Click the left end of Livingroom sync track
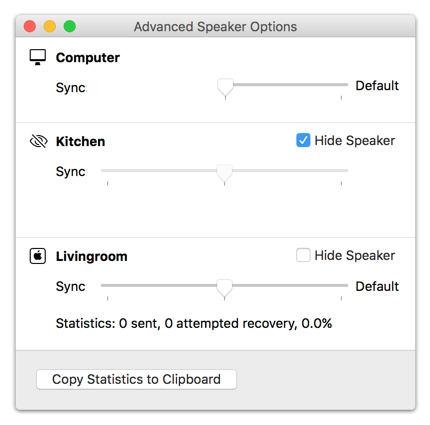Screen dimensions: 430x425 point(104,285)
